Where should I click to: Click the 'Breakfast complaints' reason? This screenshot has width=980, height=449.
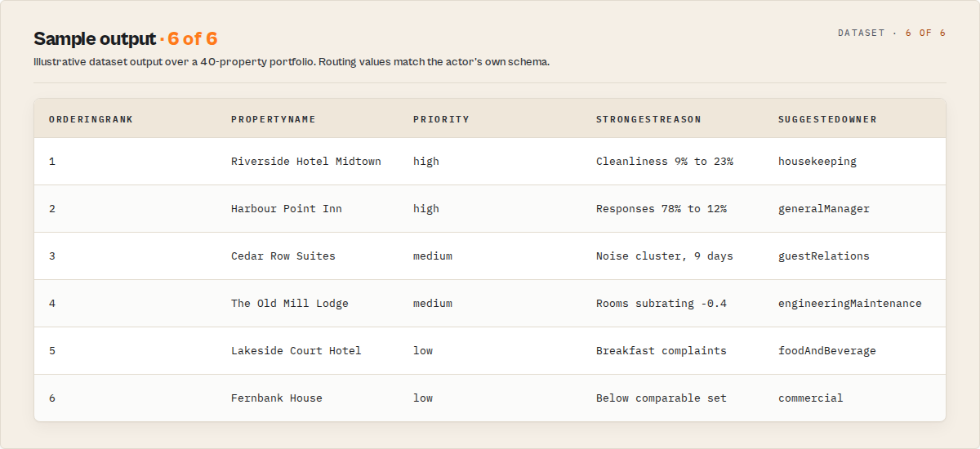[661, 351]
